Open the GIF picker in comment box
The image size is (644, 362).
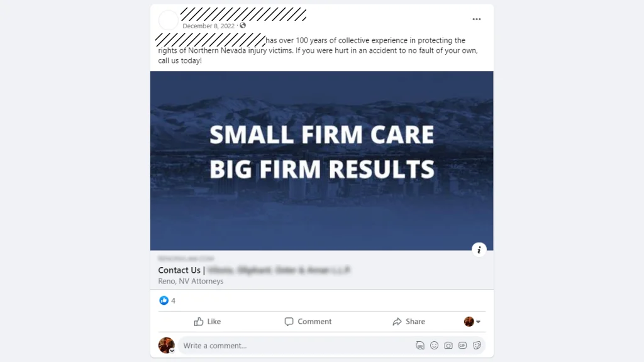point(462,346)
